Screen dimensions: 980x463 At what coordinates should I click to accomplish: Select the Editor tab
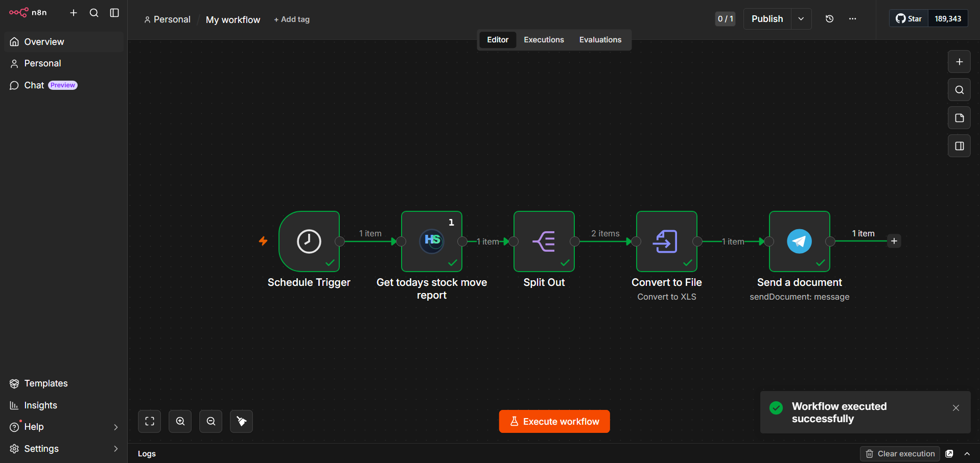coord(498,40)
